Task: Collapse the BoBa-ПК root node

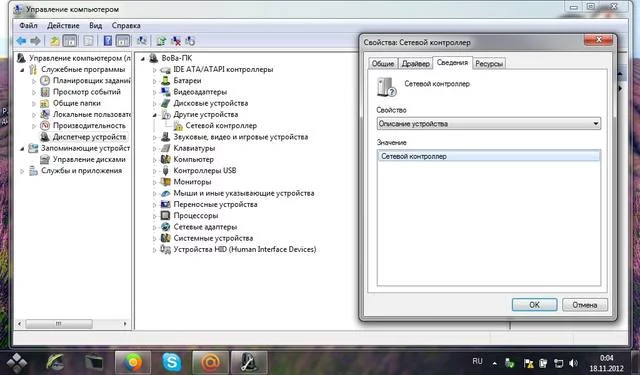Action: 143,59
